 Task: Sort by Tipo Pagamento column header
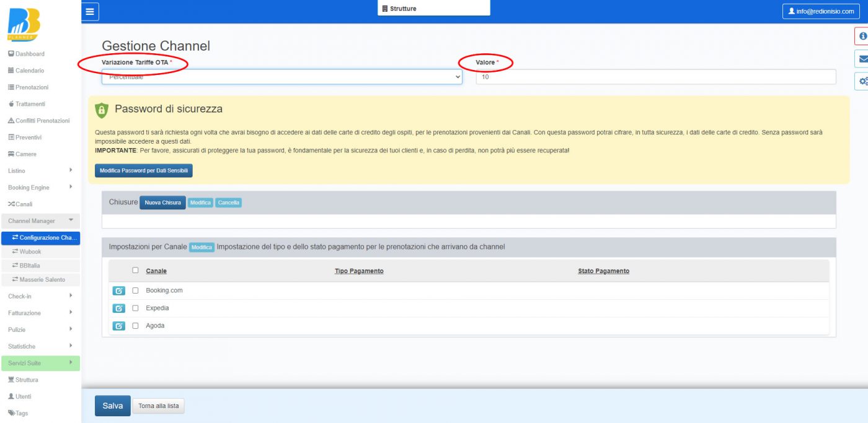click(x=359, y=271)
